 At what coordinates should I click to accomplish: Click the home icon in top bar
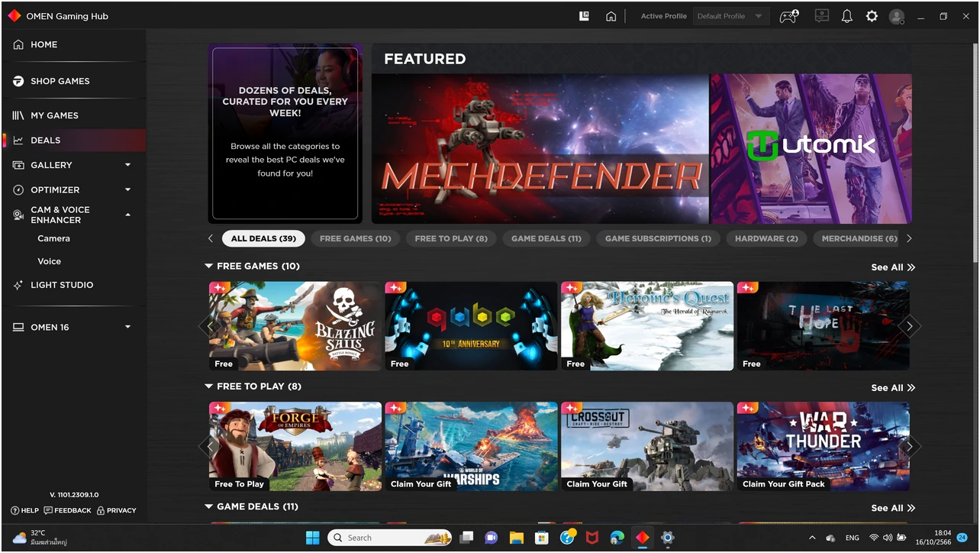pyautogui.click(x=611, y=16)
